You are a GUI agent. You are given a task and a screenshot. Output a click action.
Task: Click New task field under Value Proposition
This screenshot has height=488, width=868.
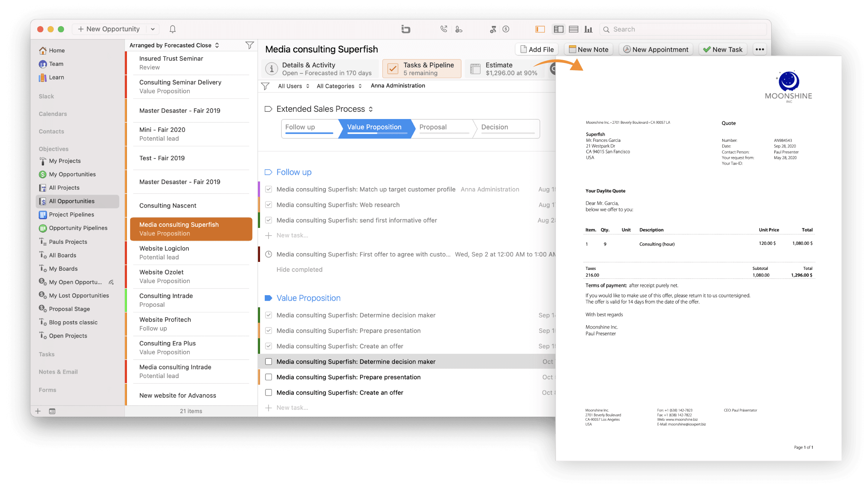pyautogui.click(x=292, y=408)
